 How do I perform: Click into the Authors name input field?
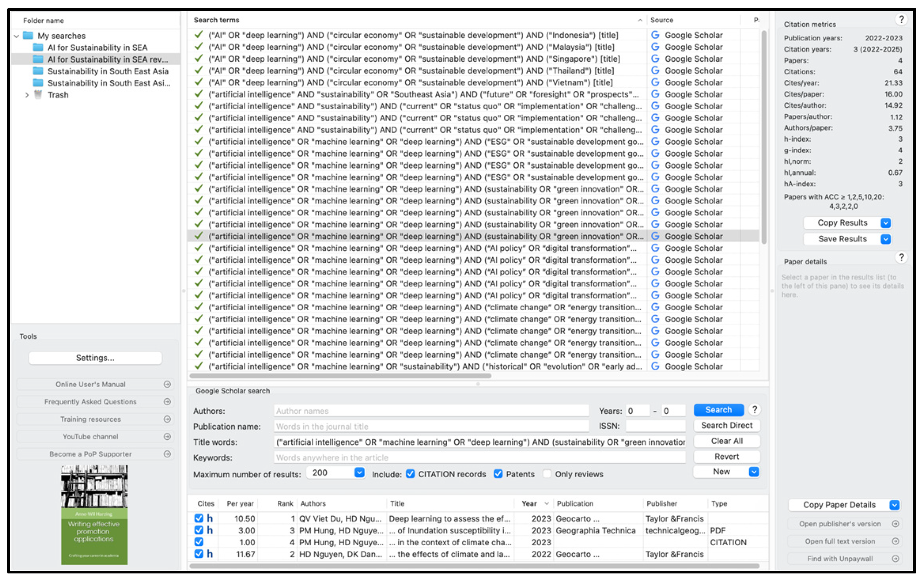[431, 411]
